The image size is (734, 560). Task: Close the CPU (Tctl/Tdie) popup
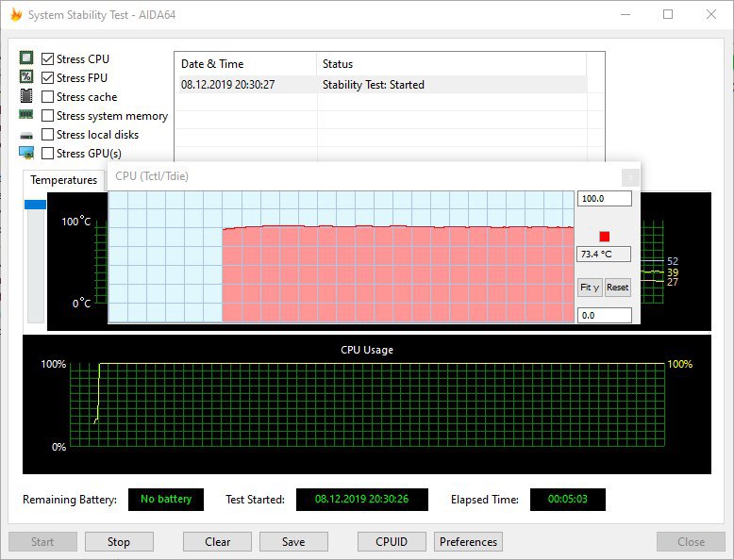pyautogui.click(x=630, y=178)
